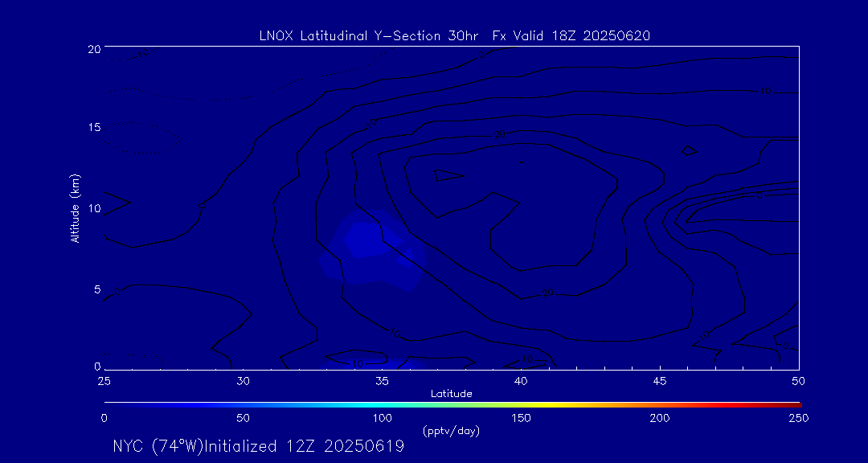Click the small triangular contour near latitude 46
This screenshot has width=868, height=463.
(690, 150)
